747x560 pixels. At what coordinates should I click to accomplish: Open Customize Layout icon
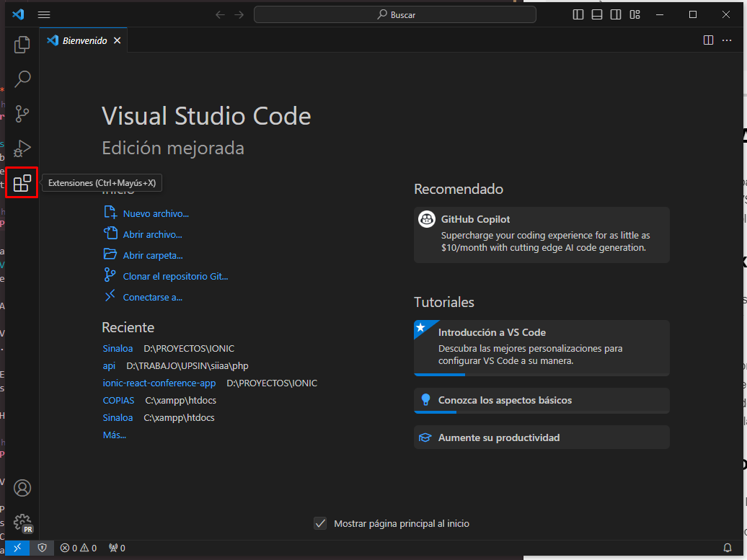635,14
